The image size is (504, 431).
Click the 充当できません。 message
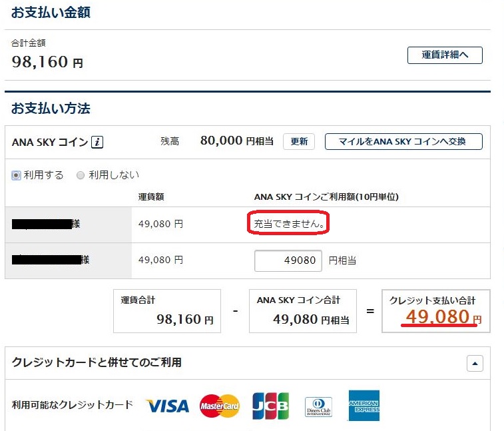tap(289, 223)
